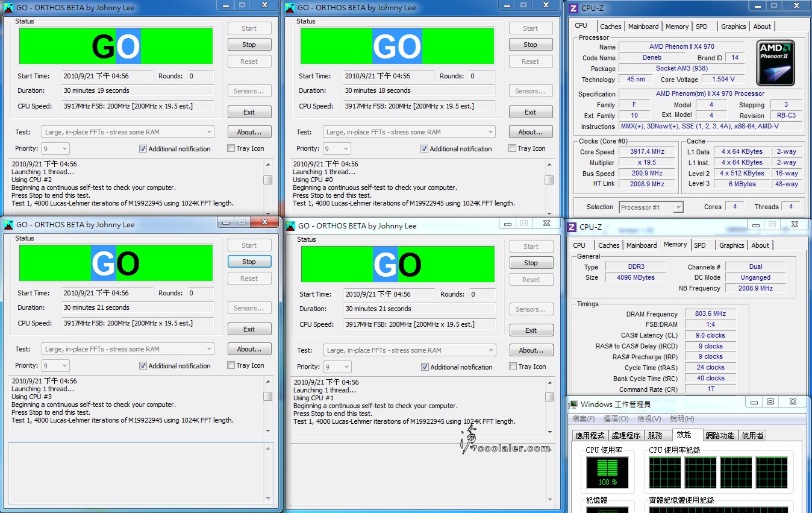The height and width of the screenshot is (513, 812).
Task: Open the Priority dropdown in the CPU #1 ORTHOS window
Action: click(x=337, y=367)
